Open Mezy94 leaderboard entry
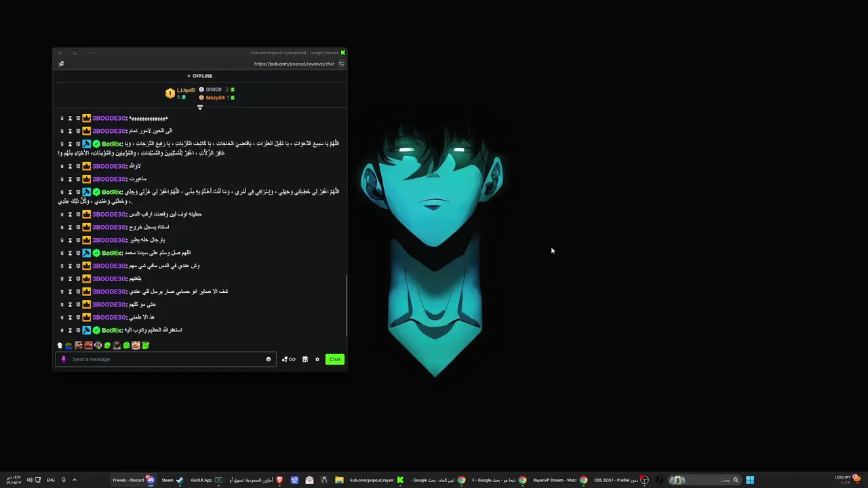 pyautogui.click(x=216, y=98)
